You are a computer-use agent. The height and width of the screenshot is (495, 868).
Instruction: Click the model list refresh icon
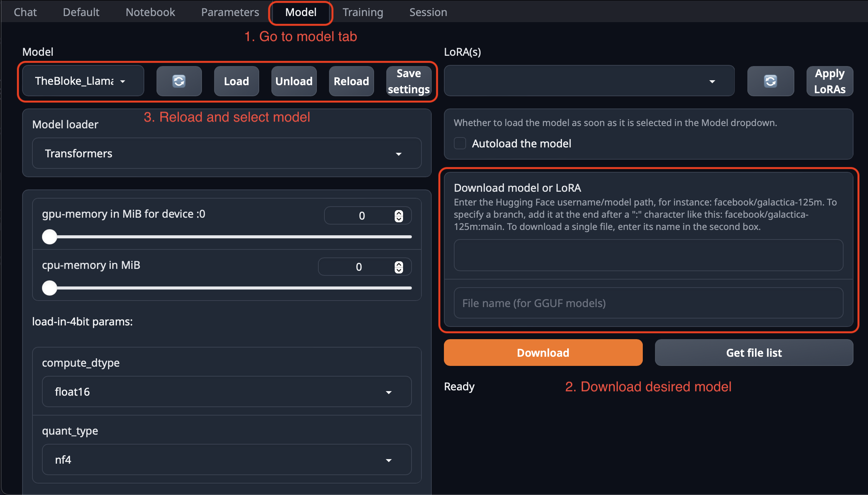click(x=179, y=81)
